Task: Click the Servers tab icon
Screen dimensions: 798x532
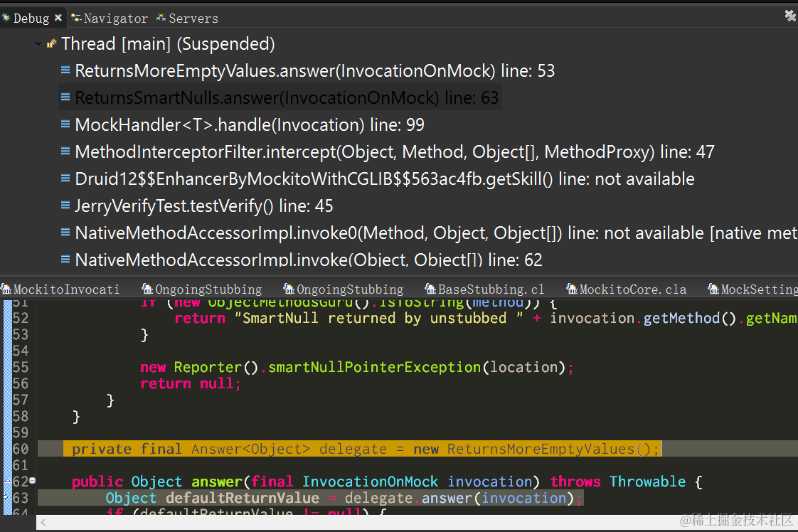Action: tap(161, 18)
